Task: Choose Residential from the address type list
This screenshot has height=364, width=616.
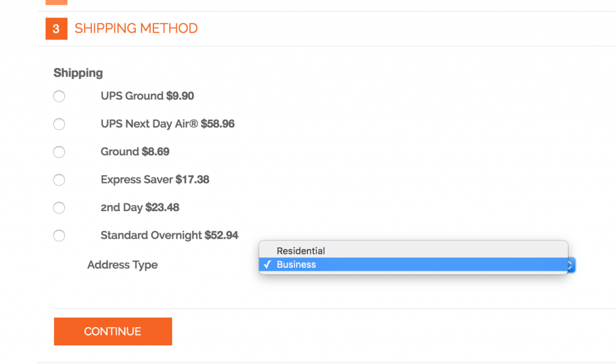Action: point(301,251)
